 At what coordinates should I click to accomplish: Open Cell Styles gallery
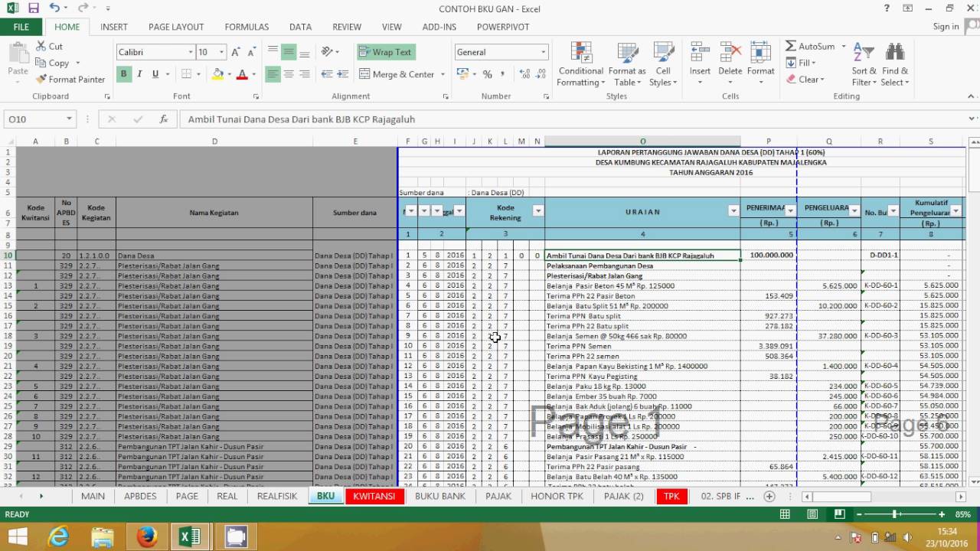pos(663,64)
